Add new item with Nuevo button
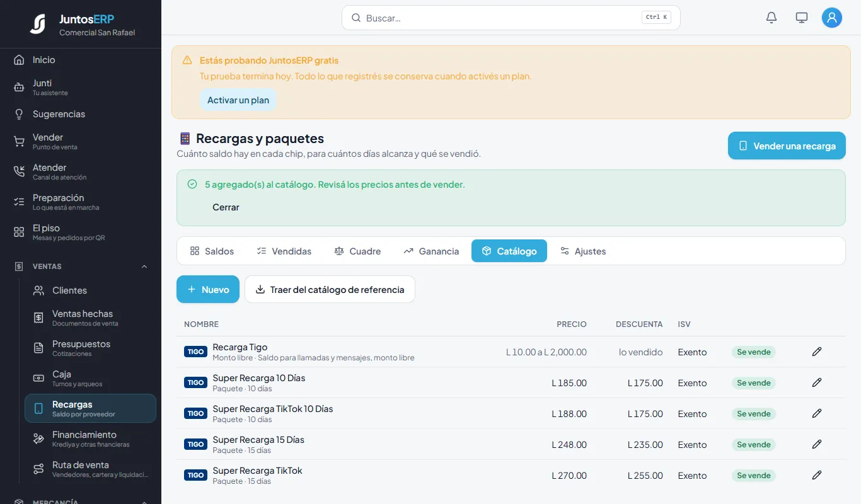 [x=208, y=289]
